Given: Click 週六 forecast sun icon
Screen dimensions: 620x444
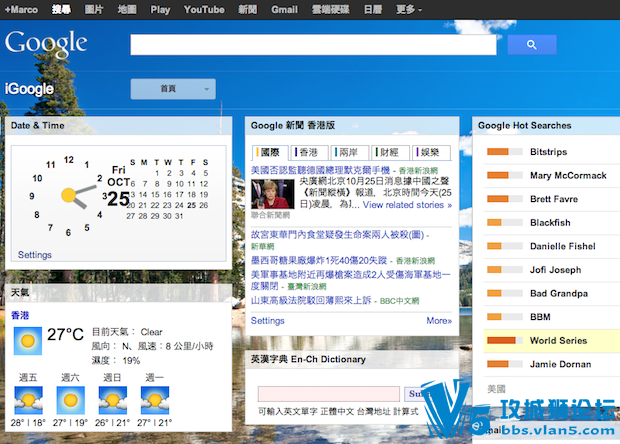Looking at the screenshot, I should [x=70, y=400].
